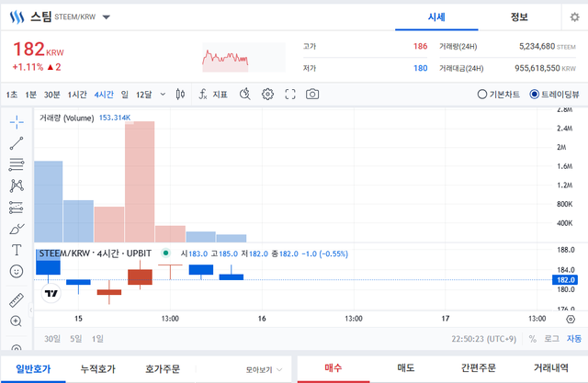Click the 955,618,550 KRW trade amount
Screen dimensions: 588x383
tap(545, 68)
